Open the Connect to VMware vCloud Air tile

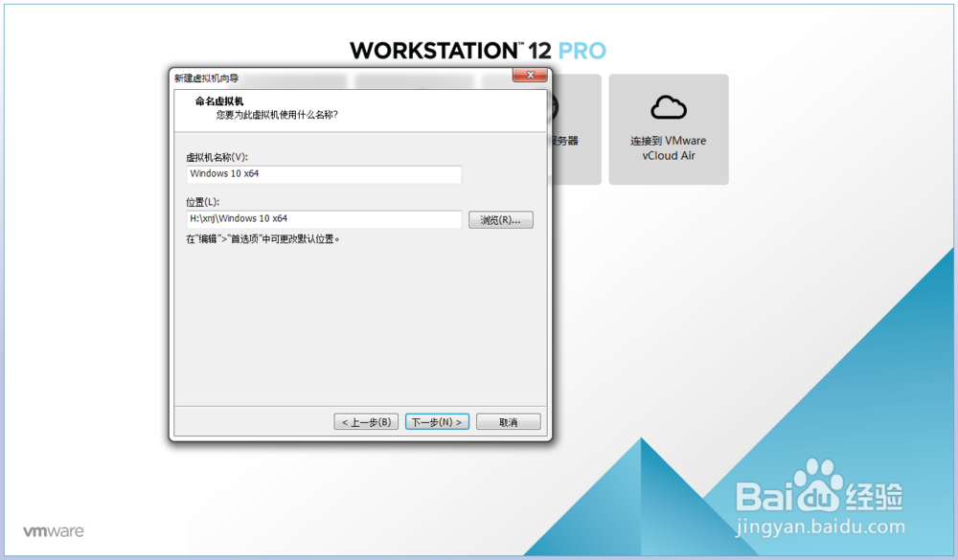669,129
